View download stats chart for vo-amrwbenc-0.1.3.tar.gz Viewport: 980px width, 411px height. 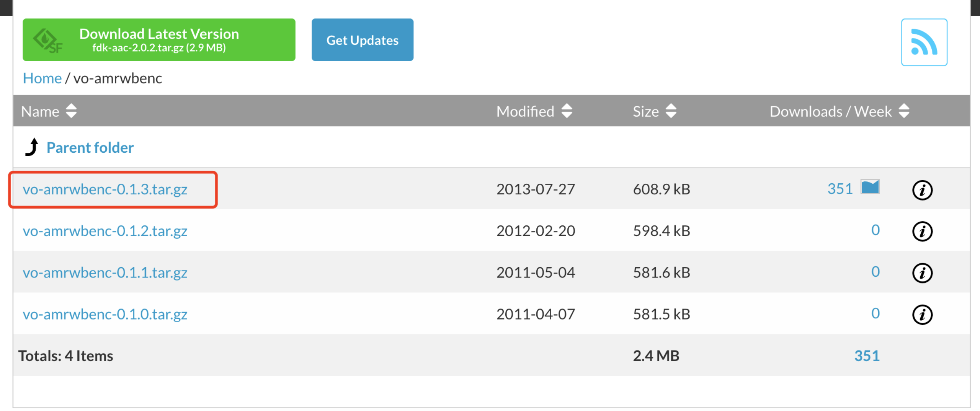pos(871,187)
